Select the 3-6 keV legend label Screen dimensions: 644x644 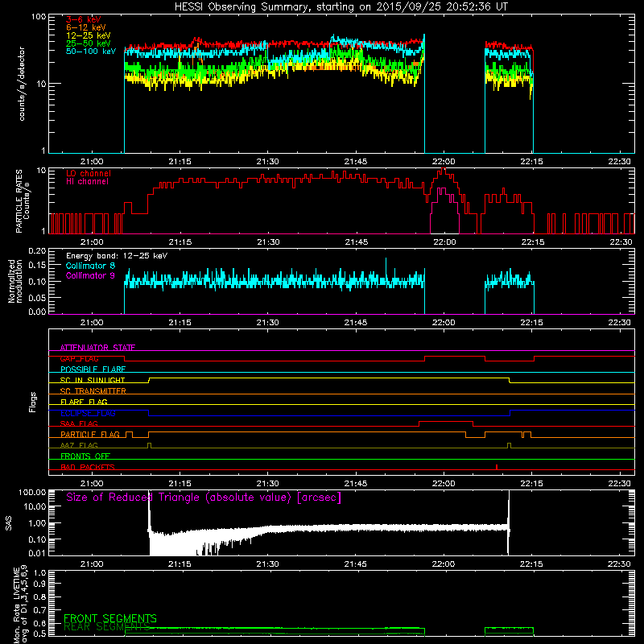(x=84, y=19)
